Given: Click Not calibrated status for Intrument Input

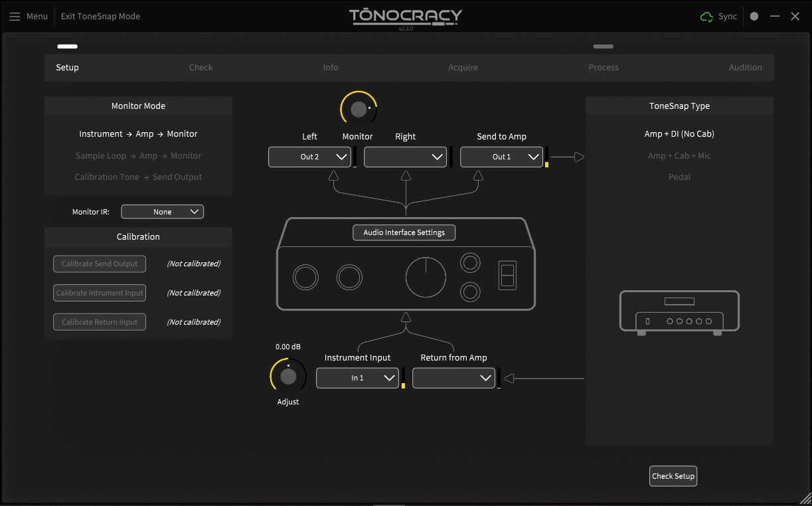Looking at the screenshot, I should 193,293.
